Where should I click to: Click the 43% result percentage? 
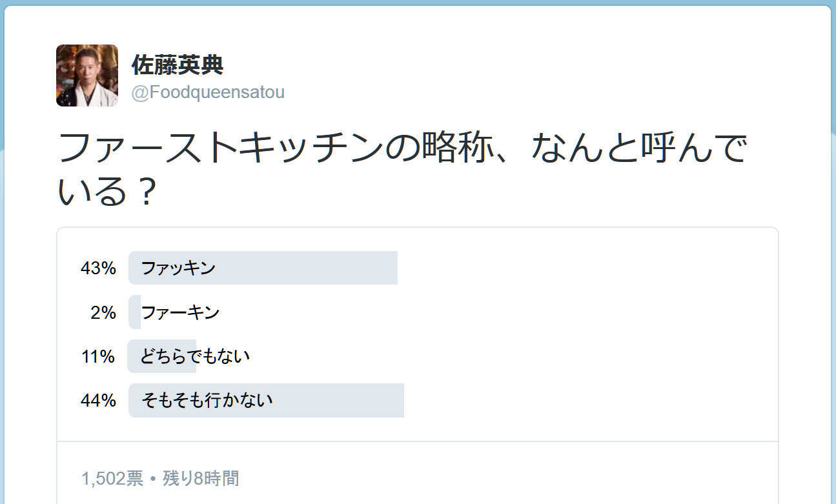pos(98,268)
